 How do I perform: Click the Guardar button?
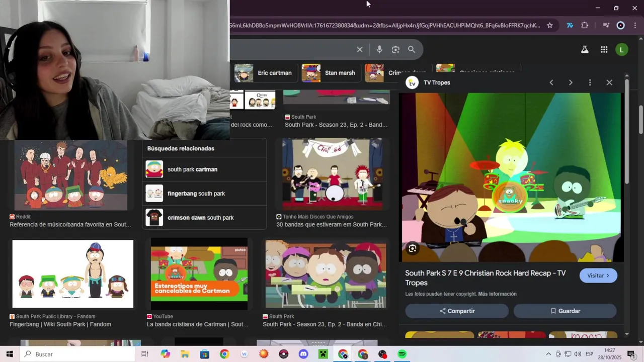565,311
